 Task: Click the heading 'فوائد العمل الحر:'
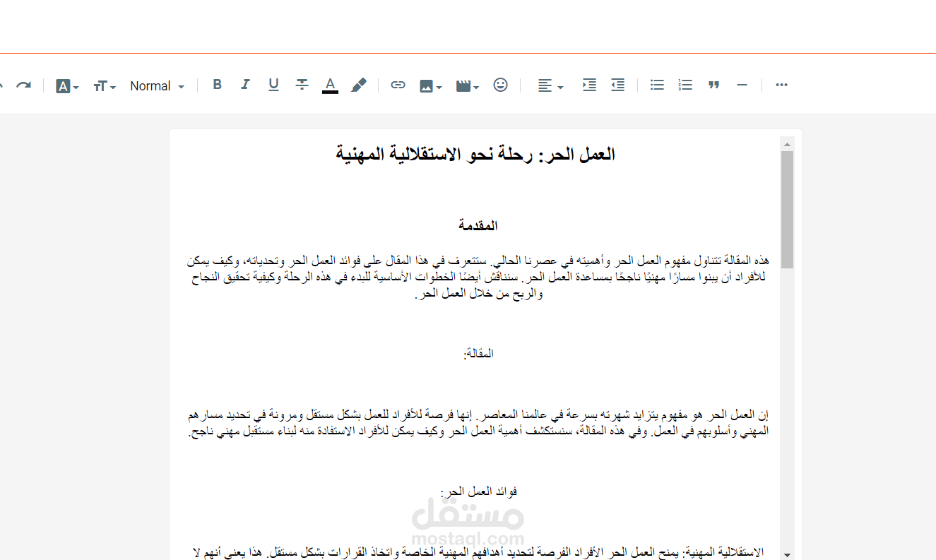pyautogui.click(x=478, y=491)
